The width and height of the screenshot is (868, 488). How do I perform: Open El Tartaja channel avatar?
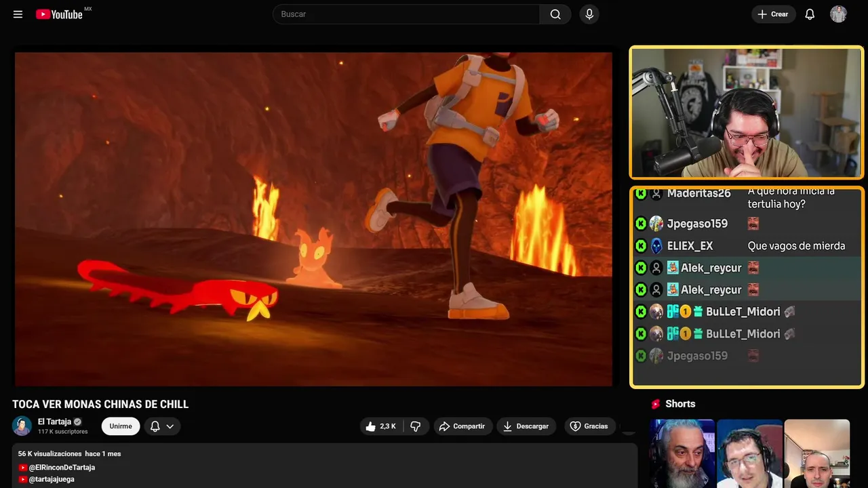(22, 426)
